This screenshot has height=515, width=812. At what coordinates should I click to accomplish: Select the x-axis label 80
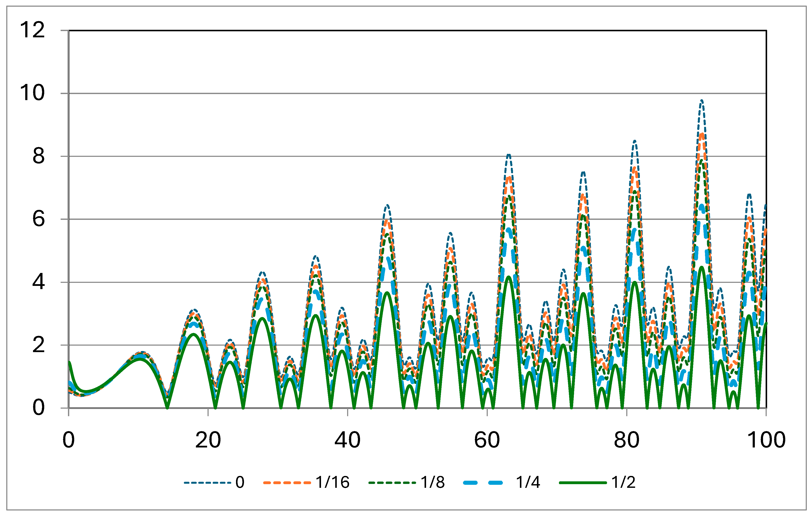click(626, 440)
